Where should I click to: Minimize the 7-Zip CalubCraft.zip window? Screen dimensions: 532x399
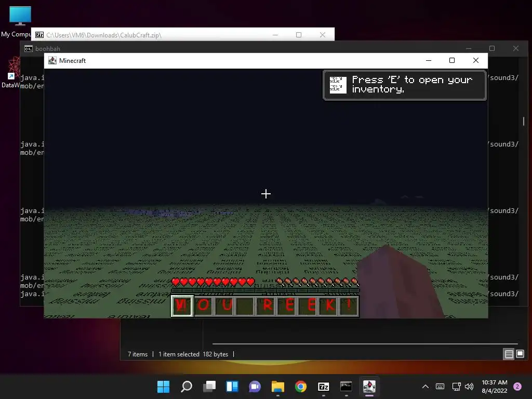click(x=275, y=35)
